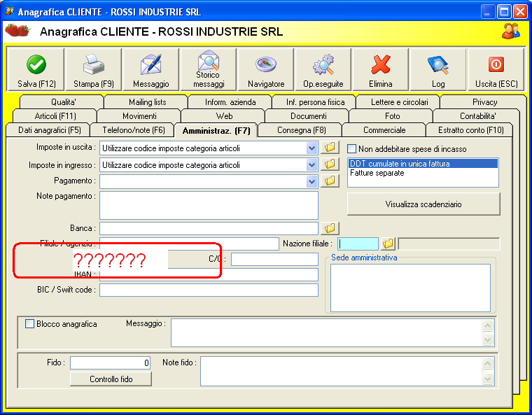Open the Web tab

pos(224,116)
